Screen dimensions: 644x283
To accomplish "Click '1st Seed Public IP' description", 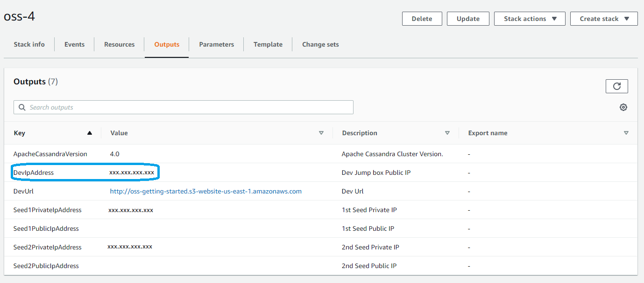I will [368, 228].
